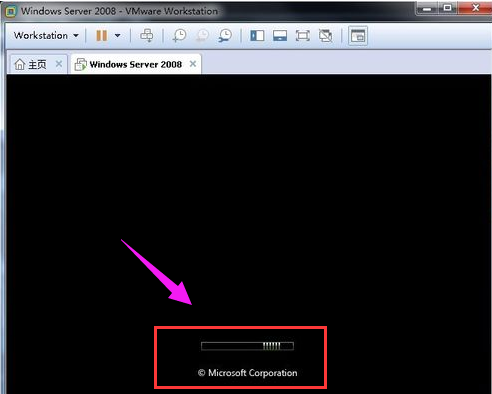Click the console view toolbar button
Image resolution: width=492 pixels, height=394 pixels.
(358, 35)
